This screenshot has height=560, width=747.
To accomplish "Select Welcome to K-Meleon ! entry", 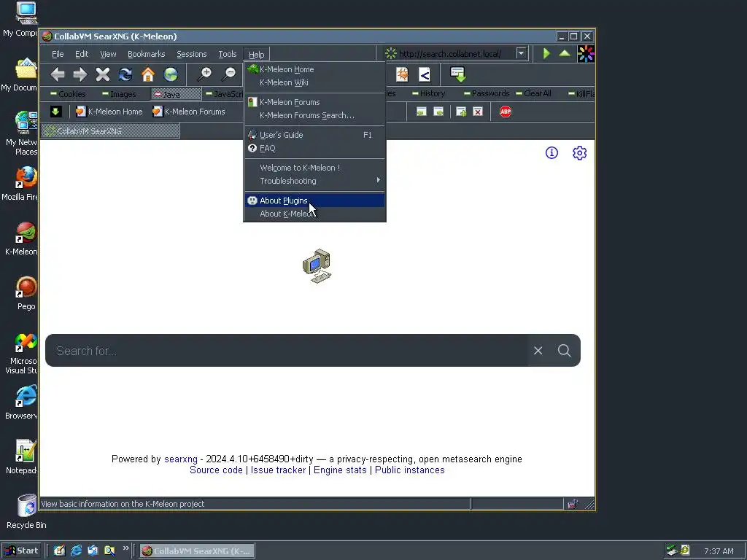I will point(314,168).
